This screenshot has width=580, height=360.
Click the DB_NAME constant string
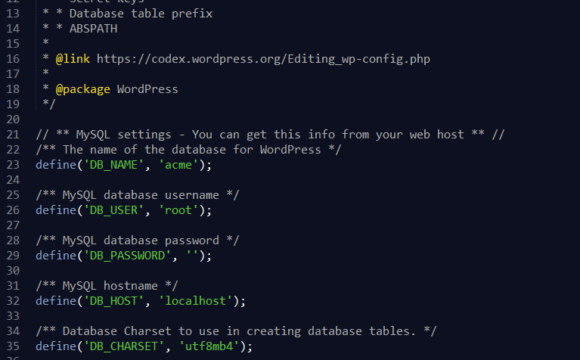pyautogui.click(x=114, y=165)
